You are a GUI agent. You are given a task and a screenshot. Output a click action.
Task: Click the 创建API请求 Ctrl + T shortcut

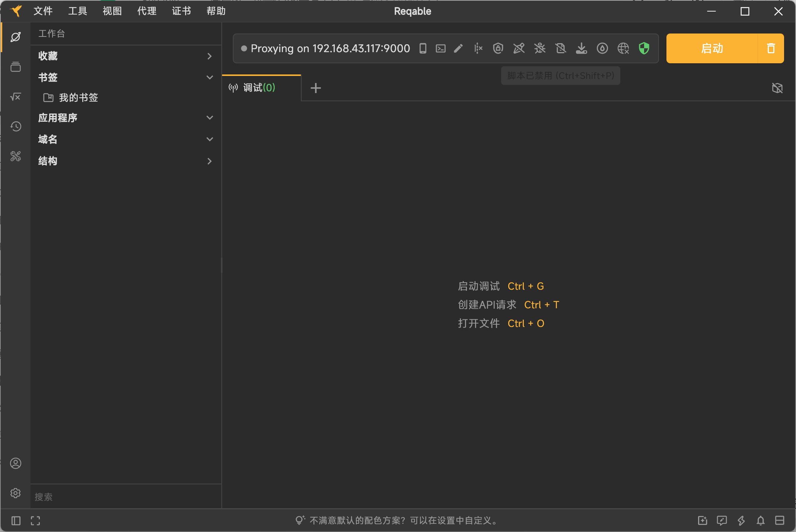509,305
